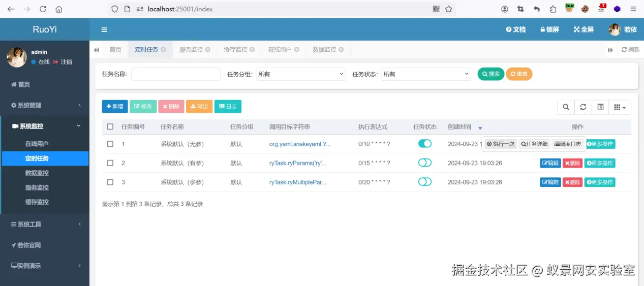Toggle the sidebar with the hamburger icon

(104, 29)
